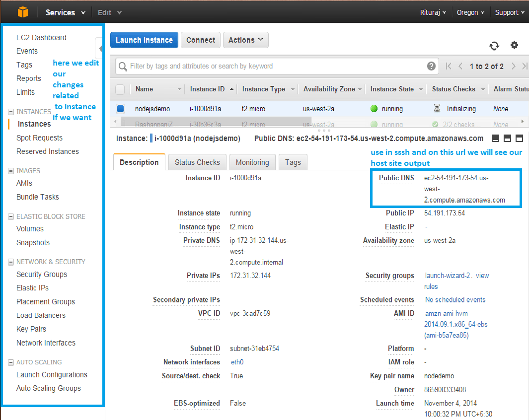
Task: Switch to the Status Checks tab
Action: (x=197, y=162)
